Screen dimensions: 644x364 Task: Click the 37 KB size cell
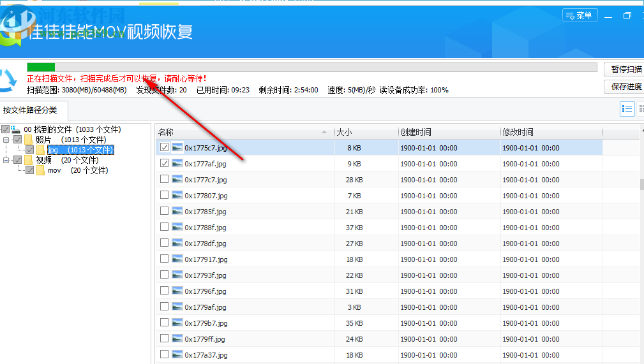[354, 228]
